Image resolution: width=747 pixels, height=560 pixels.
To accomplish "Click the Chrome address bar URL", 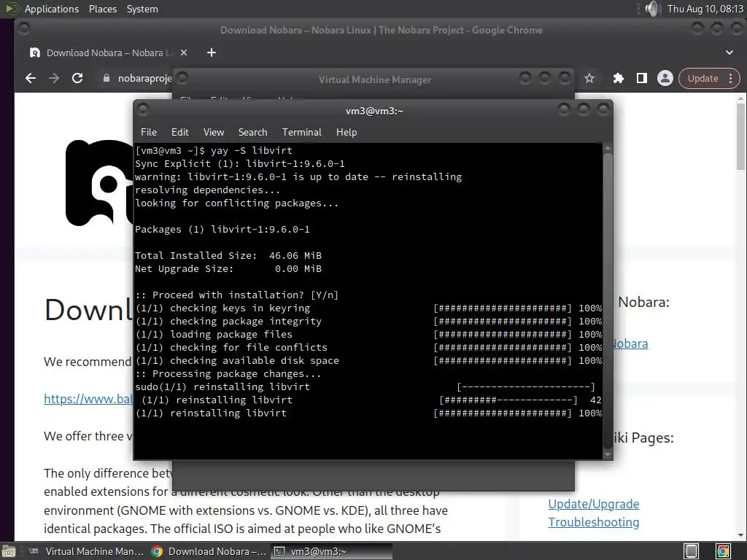I will tap(145, 78).
